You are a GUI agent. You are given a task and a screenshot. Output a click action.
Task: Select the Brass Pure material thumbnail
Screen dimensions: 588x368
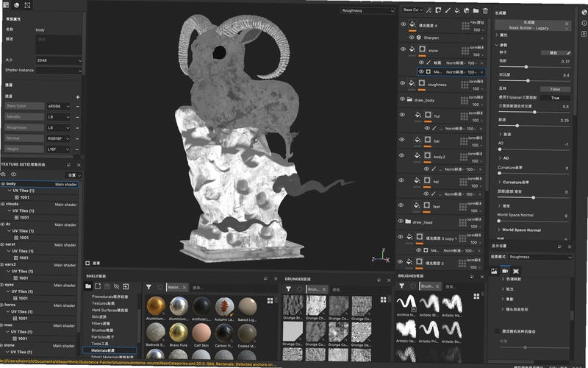179,332
